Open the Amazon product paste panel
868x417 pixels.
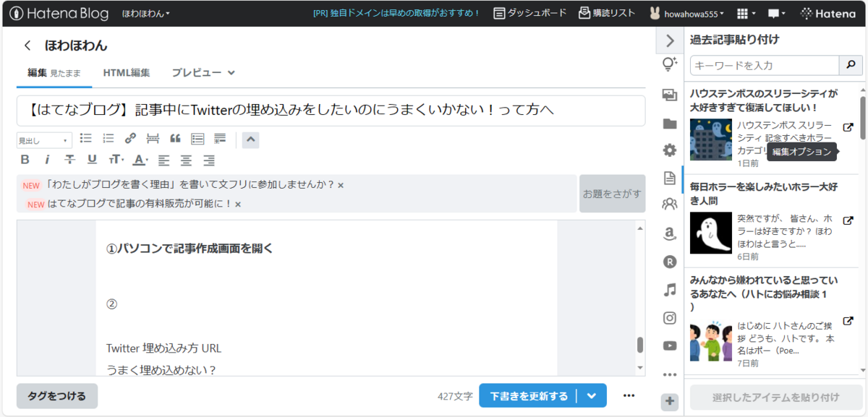[x=670, y=233]
